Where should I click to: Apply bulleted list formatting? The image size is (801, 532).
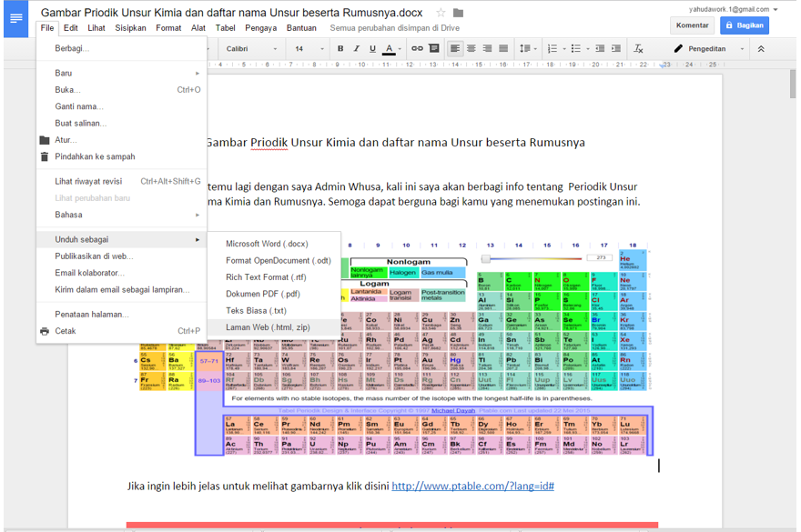tap(576, 48)
